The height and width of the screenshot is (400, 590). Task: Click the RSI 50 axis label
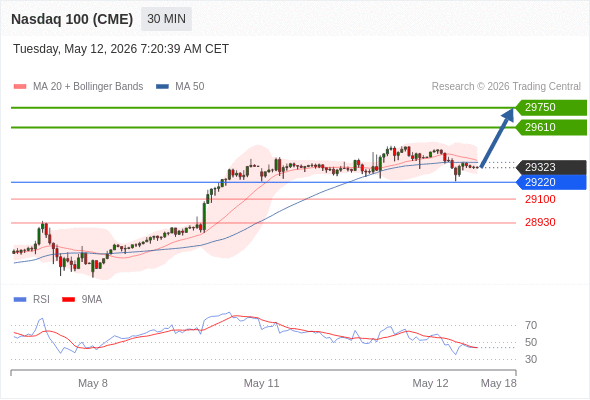point(531,342)
